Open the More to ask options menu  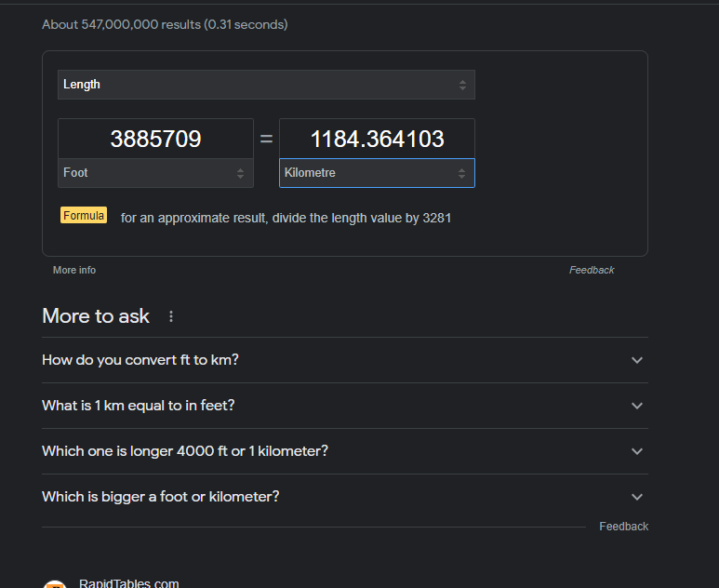(171, 316)
